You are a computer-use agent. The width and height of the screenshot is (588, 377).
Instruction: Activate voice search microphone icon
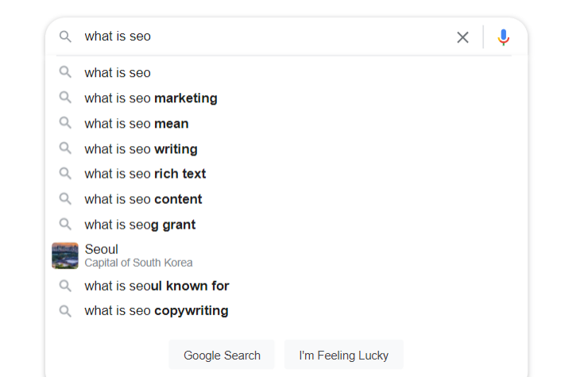click(503, 37)
